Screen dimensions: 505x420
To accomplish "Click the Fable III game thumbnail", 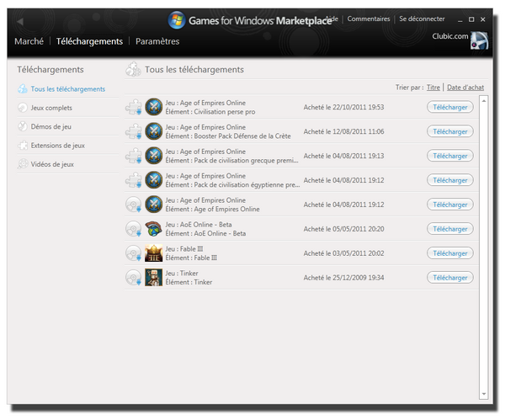I will [154, 253].
